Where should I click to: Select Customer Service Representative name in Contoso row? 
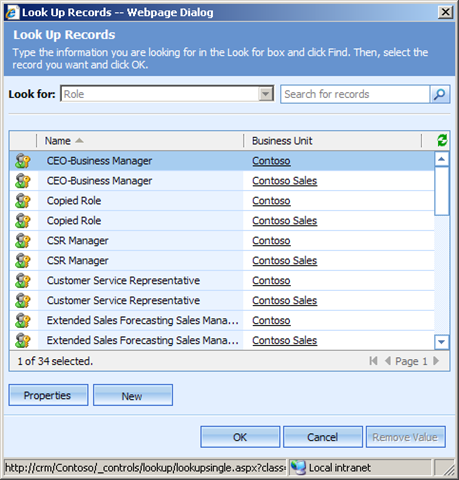coord(123,281)
